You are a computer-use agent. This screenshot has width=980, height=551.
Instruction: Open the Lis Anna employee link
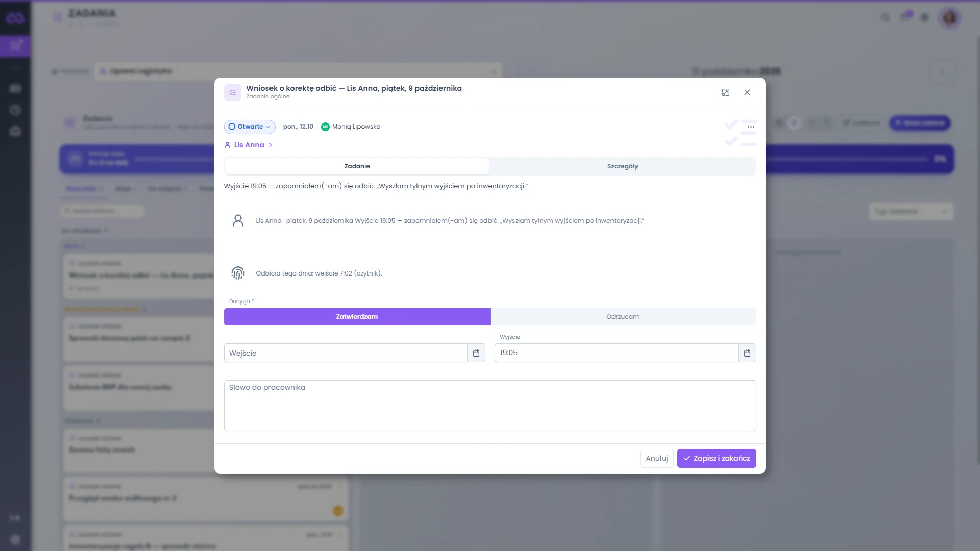[249, 145]
